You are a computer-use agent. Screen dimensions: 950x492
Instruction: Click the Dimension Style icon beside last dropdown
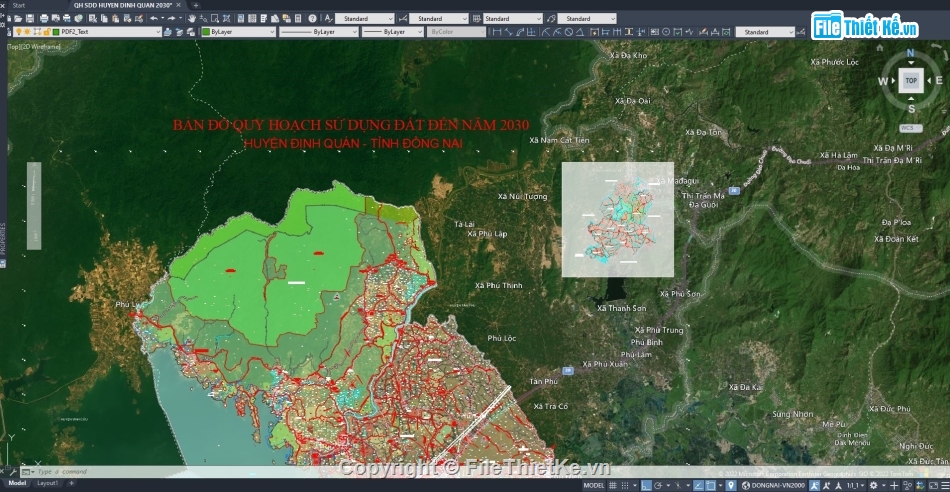(x=801, y=32)
